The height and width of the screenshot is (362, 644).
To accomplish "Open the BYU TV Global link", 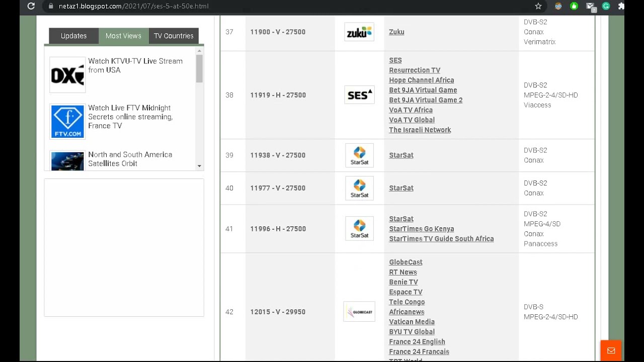I will (x=412, y=332).
